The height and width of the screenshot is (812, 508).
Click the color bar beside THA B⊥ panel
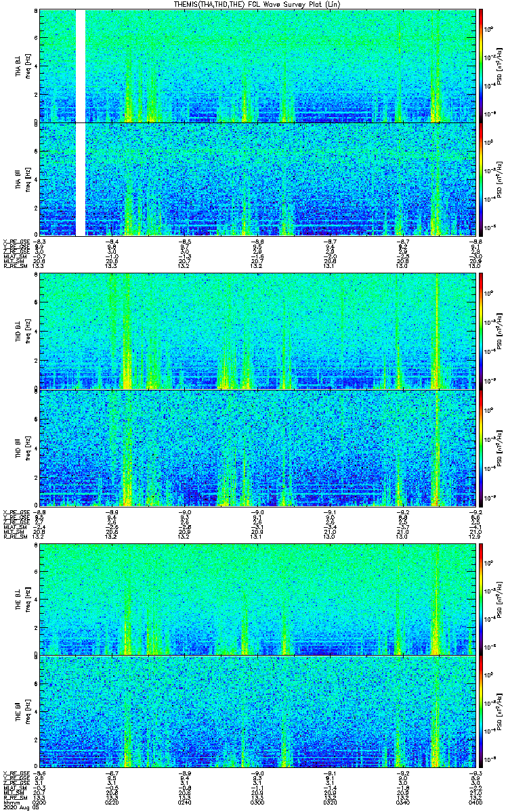(482, 66)
